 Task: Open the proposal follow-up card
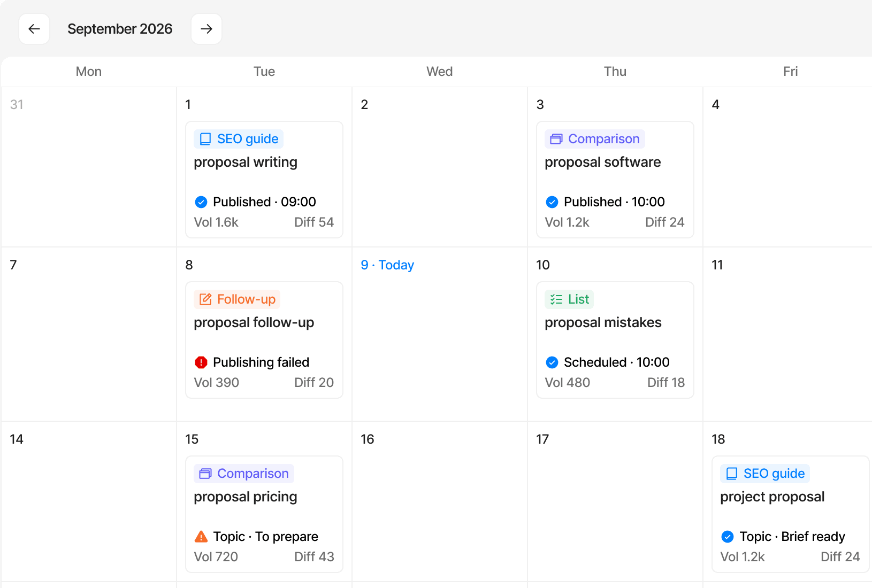(264, 340)
